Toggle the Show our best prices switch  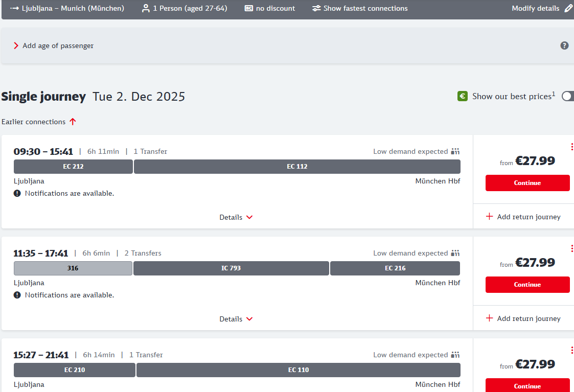pos(568,96)
